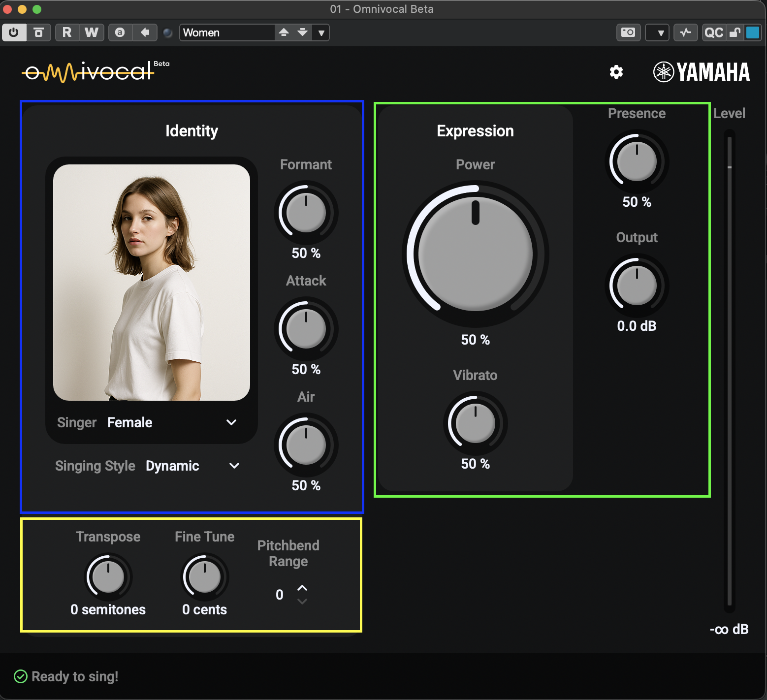The width and height of the screenshot is (767, 700).
Task: Toggle the unlock padlock icon
Action: point(735,32)
